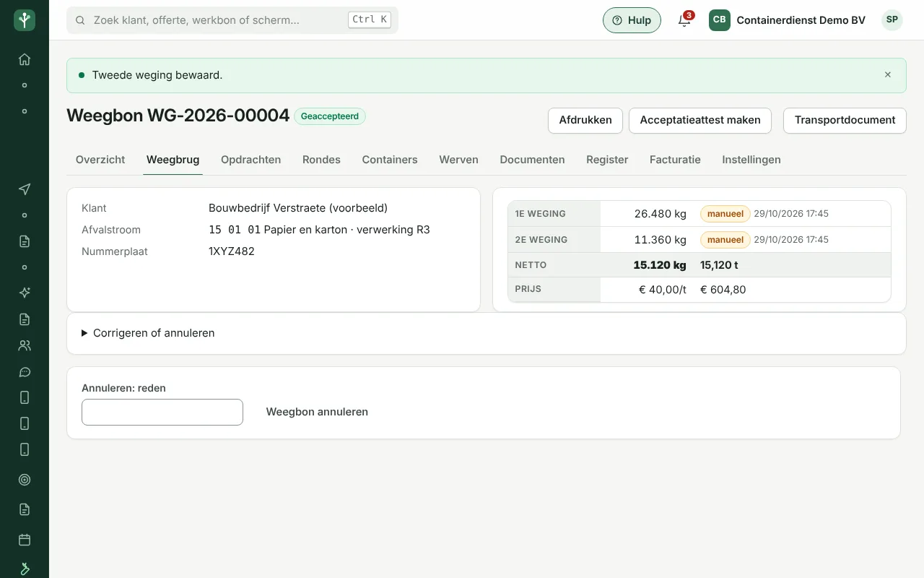This screenshot has width=924, height=578.
Task: Switch to the Overzicht tab
Action: point(100,160)
